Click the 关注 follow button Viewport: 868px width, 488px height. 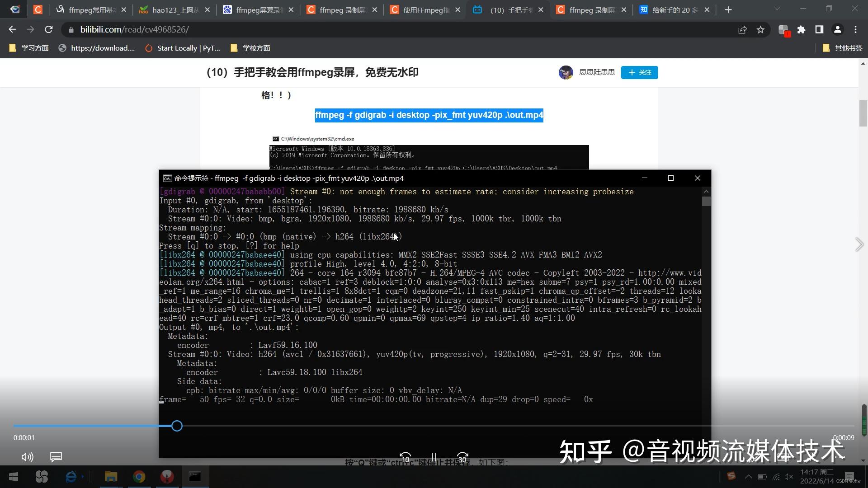pos(639,72)
